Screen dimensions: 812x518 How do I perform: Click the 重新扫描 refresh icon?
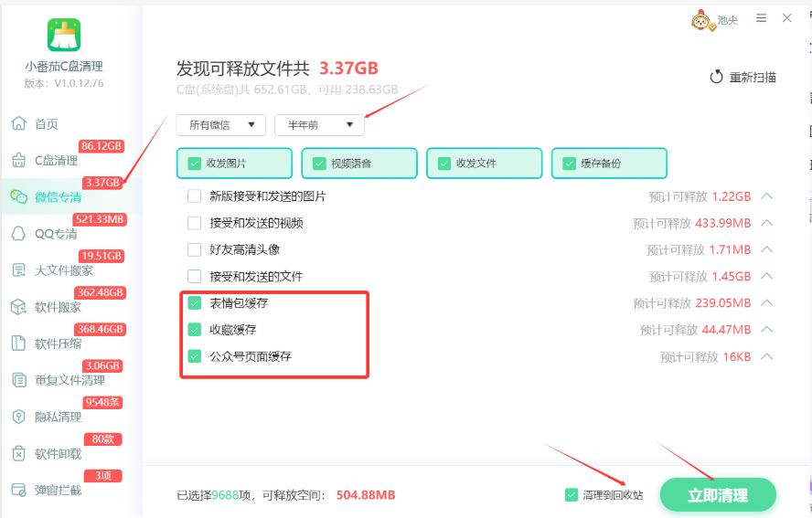(716, 77)
